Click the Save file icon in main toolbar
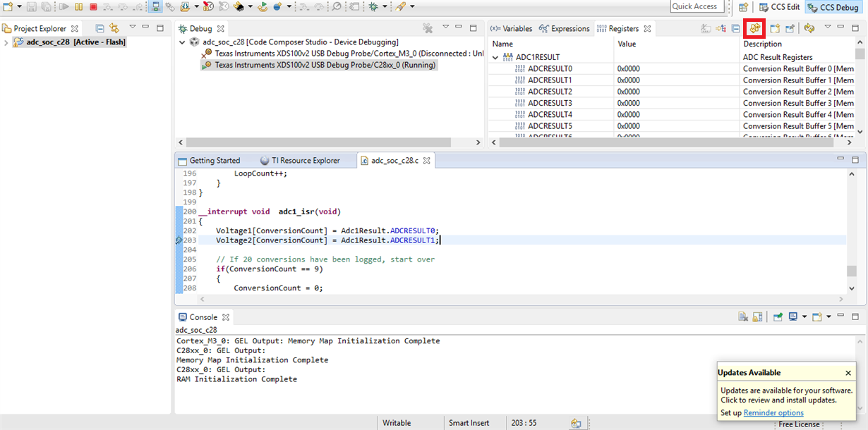Screen dimensions: 868x430 tap(32, 6)
